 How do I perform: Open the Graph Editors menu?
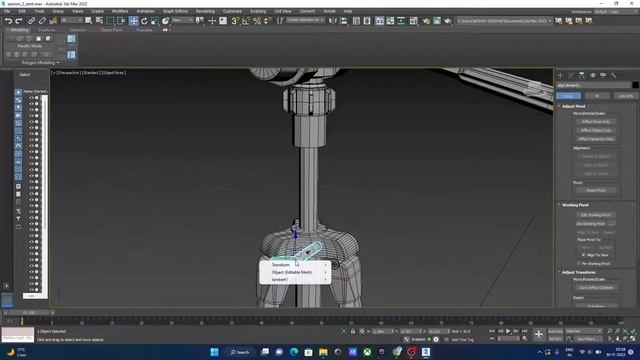click(x=176, y=11)
